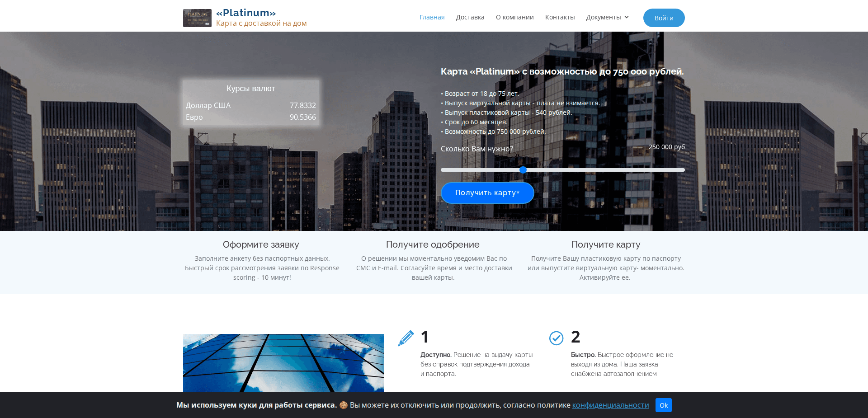
Task: Open the О компании section
Action: coord(514,17)
